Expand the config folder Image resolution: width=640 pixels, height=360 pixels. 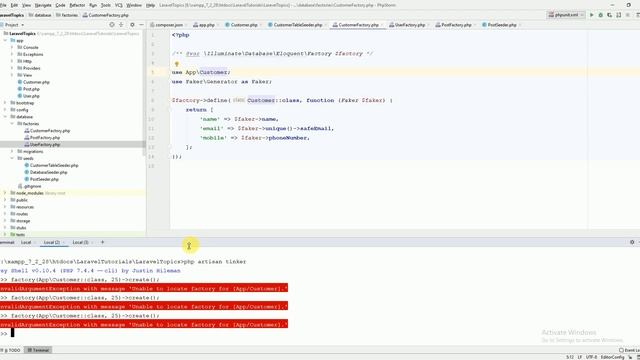(x=5, y=110)
